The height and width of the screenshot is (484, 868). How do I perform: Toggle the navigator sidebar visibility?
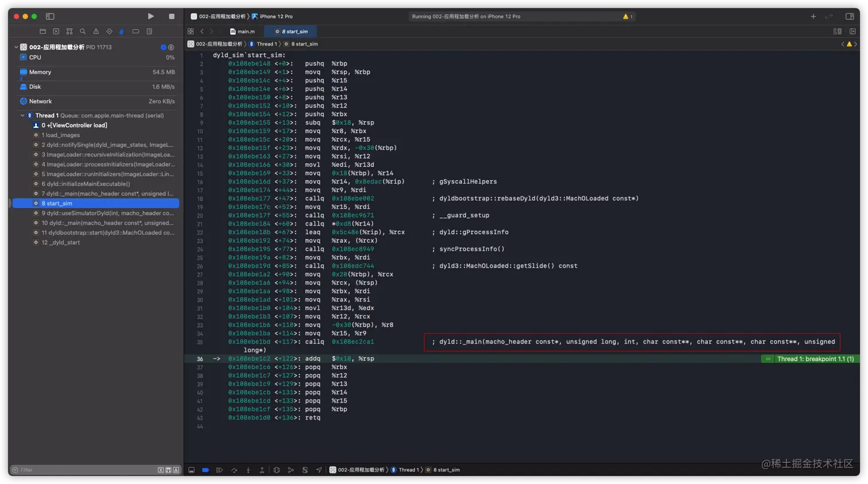tap(50, 17)
